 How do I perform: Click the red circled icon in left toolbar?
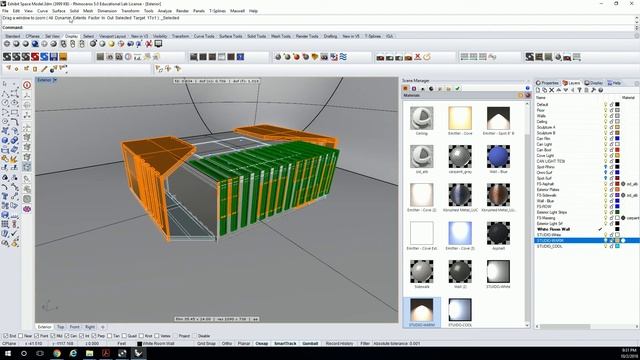click(x=27, y=85)
